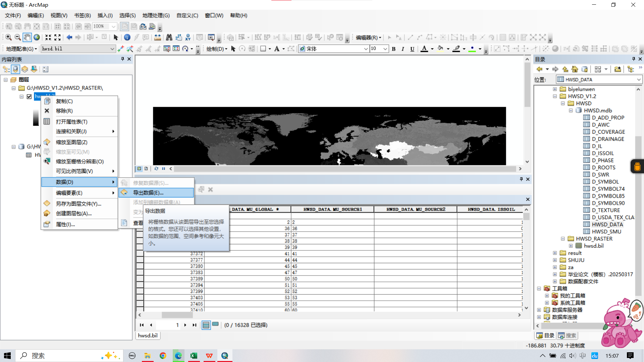This screenshot has height=362, width=644.
Task: Open the 地理处理(G) menu
Action: coord(156,15)
